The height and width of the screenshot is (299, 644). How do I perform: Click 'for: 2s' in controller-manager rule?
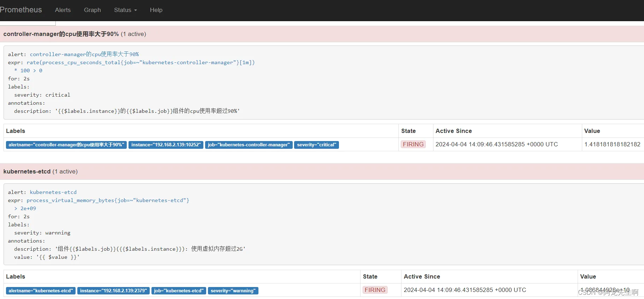tap(19, 79)
